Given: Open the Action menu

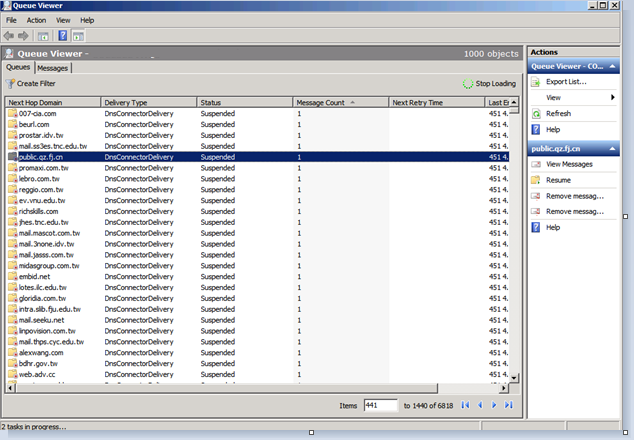Looking at the screenshot, I should click(36, 20).
